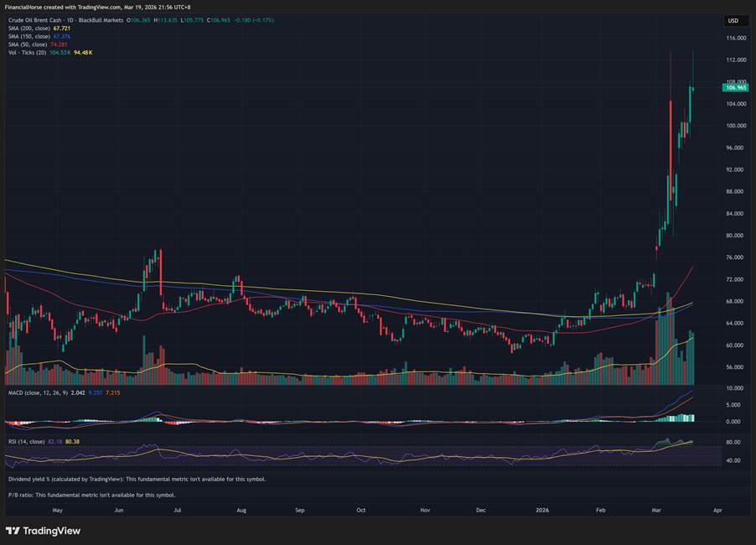Click the red 74.281 SMA value
This screenshot has height=545, width=756.
click(x=58, y=44)
